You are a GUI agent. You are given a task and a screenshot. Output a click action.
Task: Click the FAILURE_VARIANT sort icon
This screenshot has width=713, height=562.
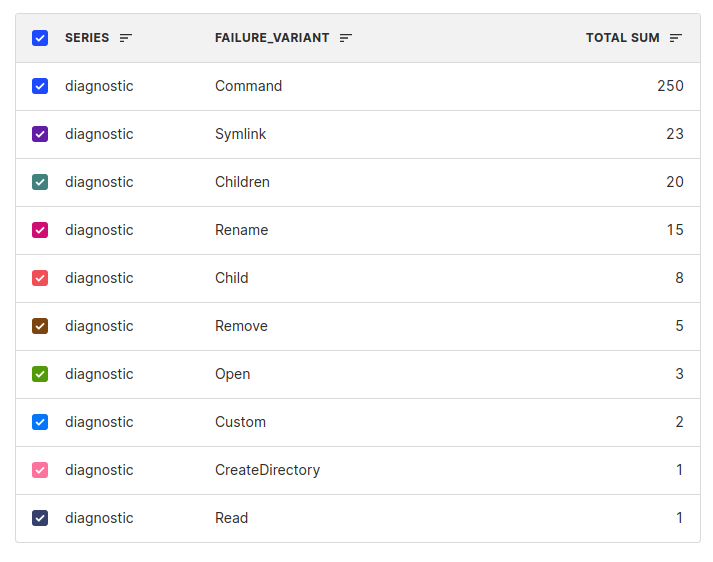click(346, 38)
